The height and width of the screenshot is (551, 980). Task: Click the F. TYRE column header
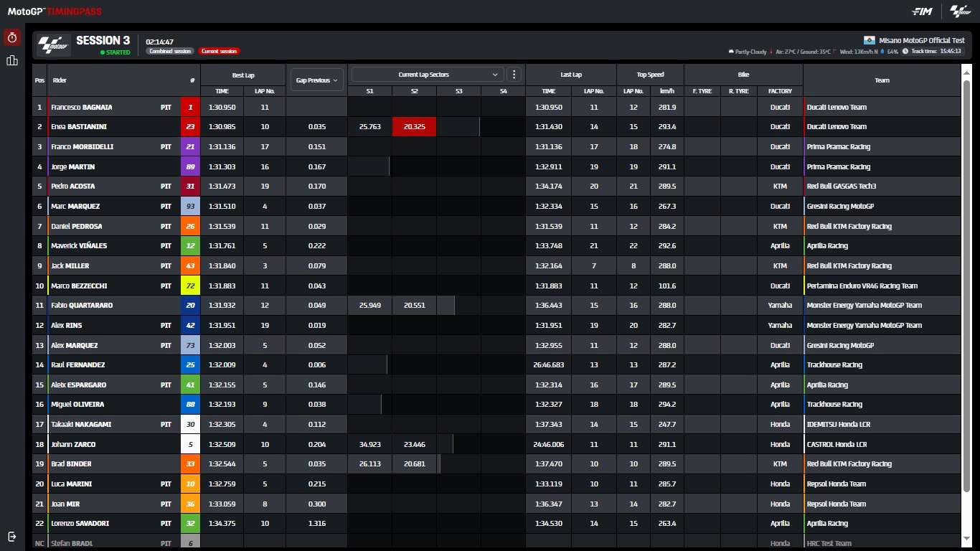(x=702, y=91)
